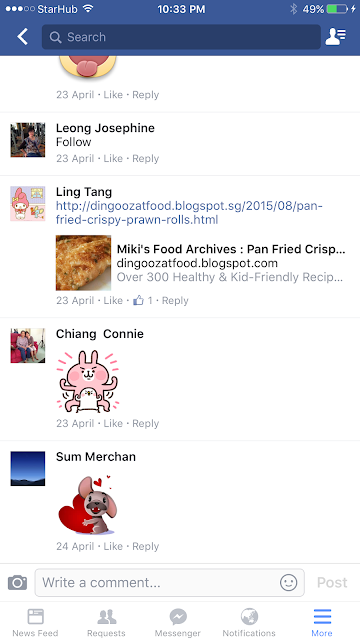Tap the back arrow in header
Screen dimensions: 360x640
point(22,37)
